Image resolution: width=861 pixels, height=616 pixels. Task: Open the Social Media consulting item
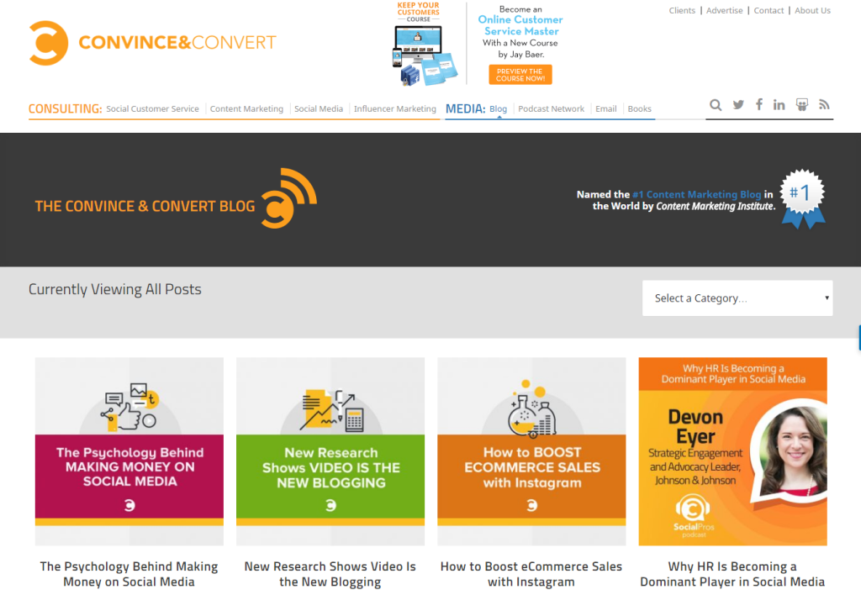319,108
